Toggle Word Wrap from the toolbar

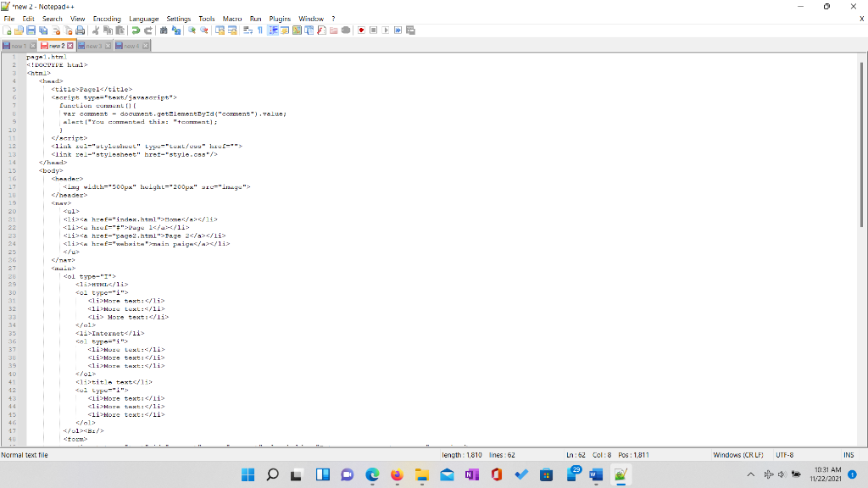tap(248, 30)
